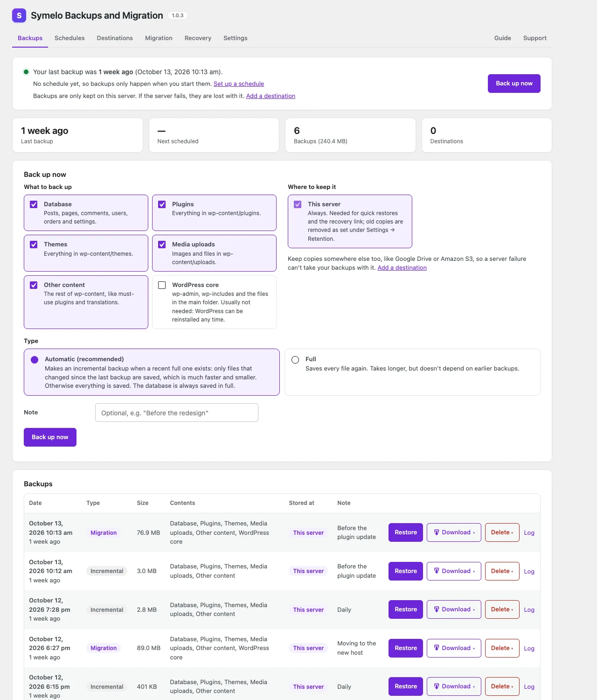This screenshot has height=700, width=597.
Task: Click 'Back up now' button below the Note field
Action: click(x=50, y=437)
